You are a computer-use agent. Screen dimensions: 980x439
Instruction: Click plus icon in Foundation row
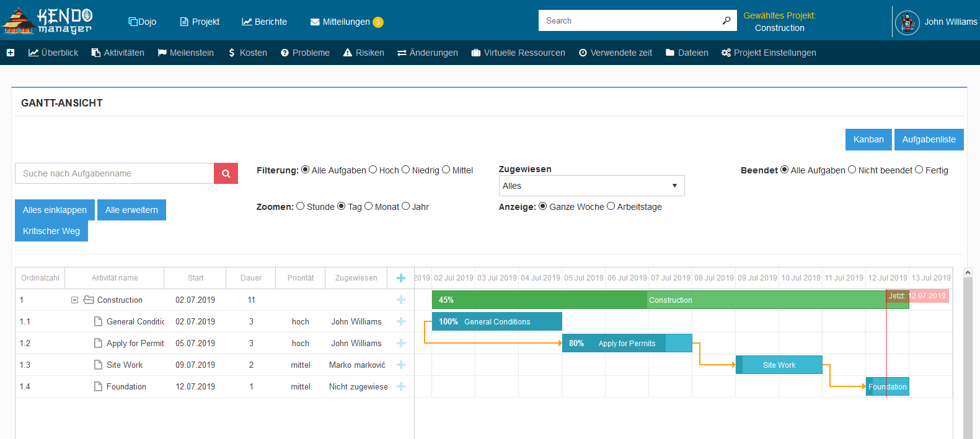coord(401,386)
